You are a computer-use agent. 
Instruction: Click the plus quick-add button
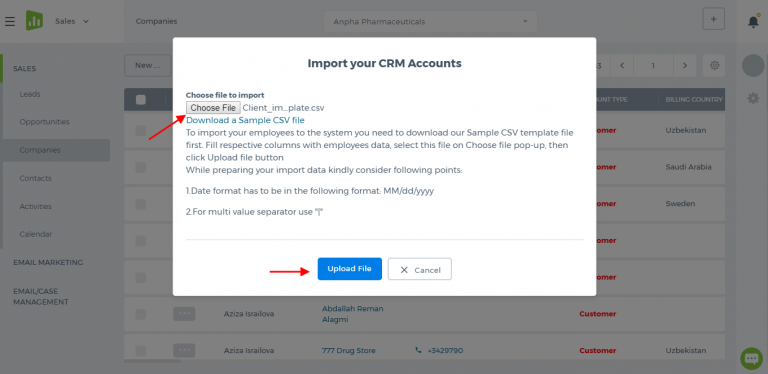[714, 19]
